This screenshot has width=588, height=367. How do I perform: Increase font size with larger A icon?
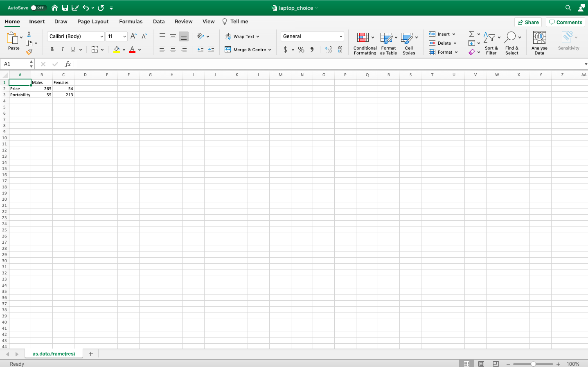tap(133, 36)
